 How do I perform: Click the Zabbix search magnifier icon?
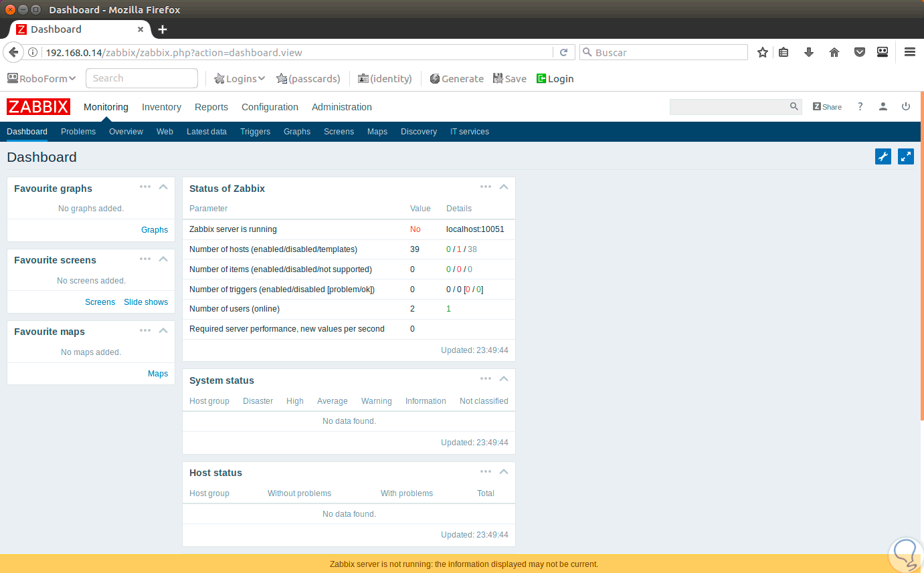[x=794, y=106]
